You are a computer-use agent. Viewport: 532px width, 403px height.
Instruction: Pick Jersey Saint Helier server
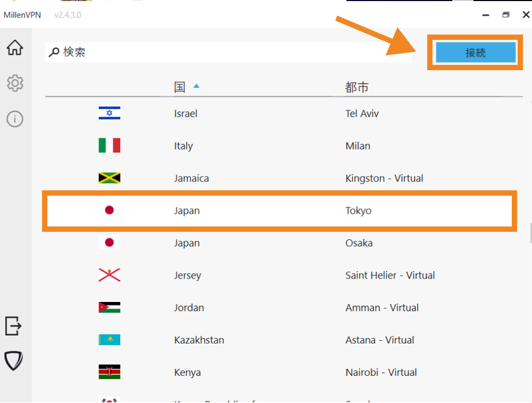[279, 275]
